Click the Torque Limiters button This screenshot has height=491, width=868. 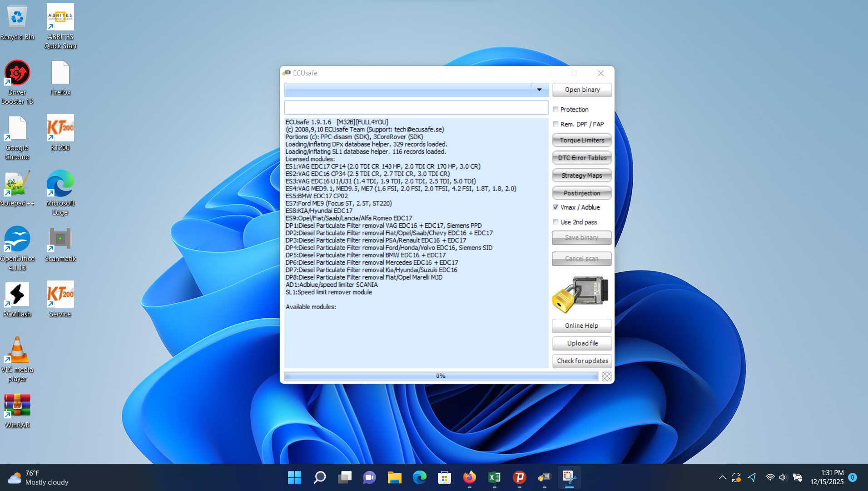582,140
